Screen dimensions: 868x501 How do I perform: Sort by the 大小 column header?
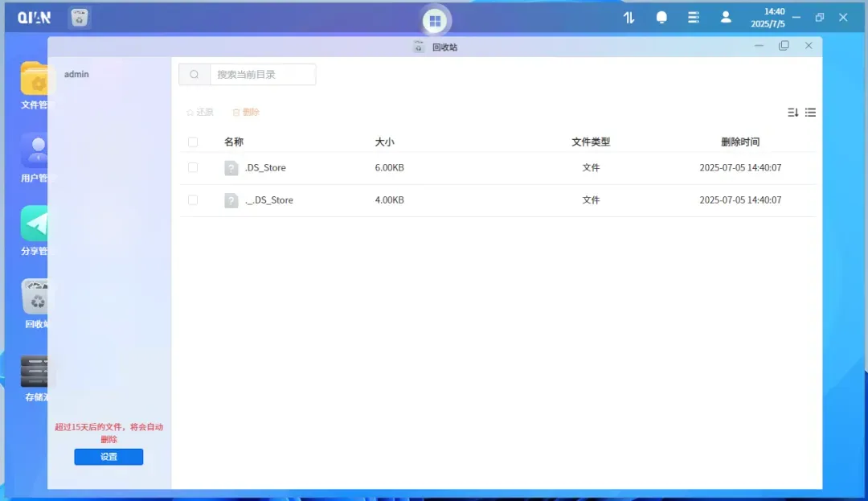384,142
